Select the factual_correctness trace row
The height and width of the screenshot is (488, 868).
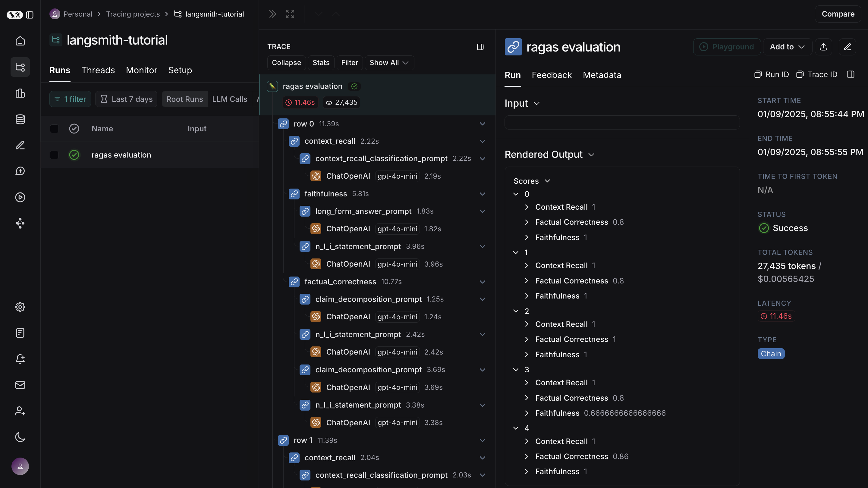click(x=340, y=282)
